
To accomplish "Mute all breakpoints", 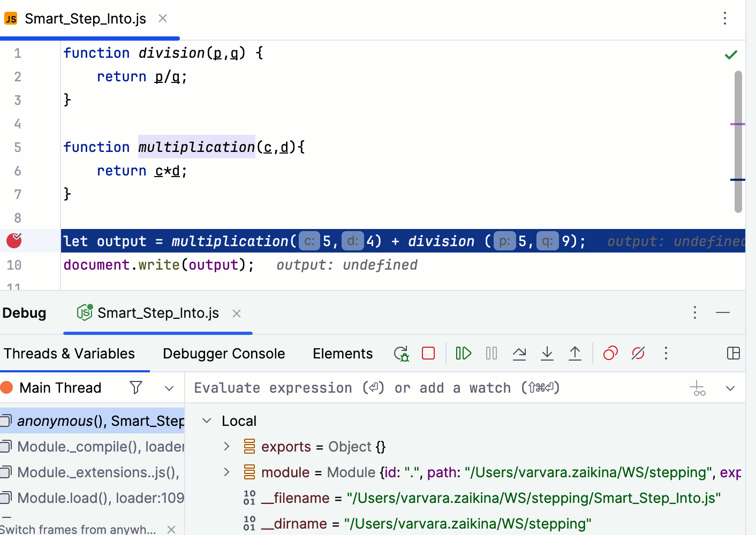I will [x=638, y=353].
